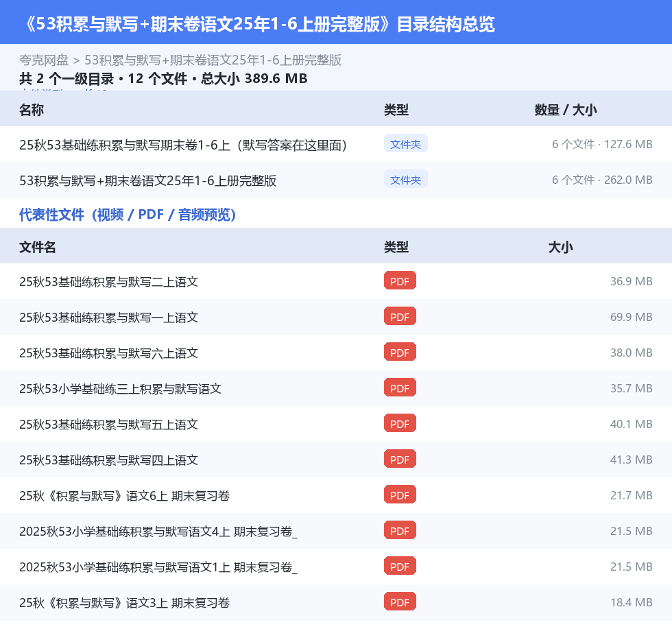Click the PDF badge for 语文6上 期末复习卷
This screenshot has height=642, width=672.
(400, 495)
